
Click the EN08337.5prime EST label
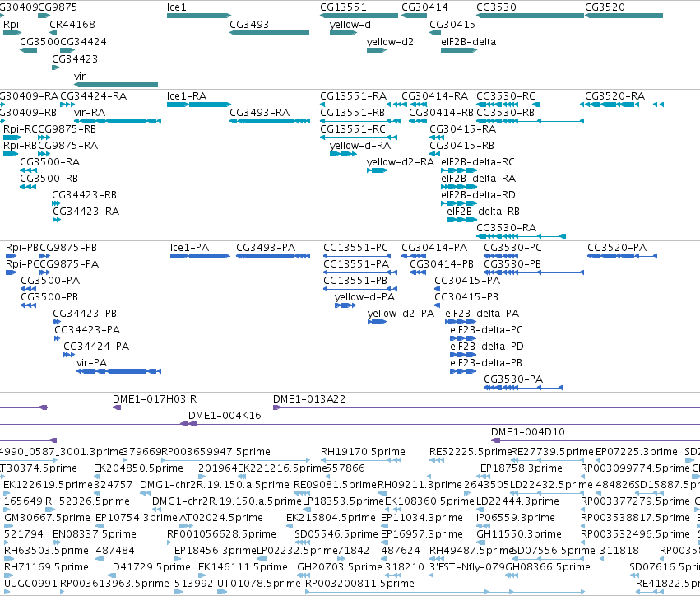click(95, 534)
